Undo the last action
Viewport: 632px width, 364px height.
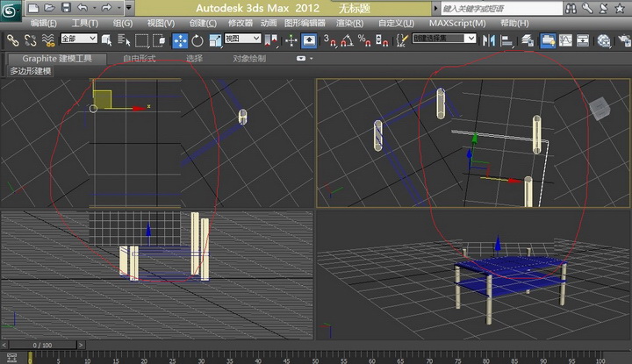click(x=83, y=8)
